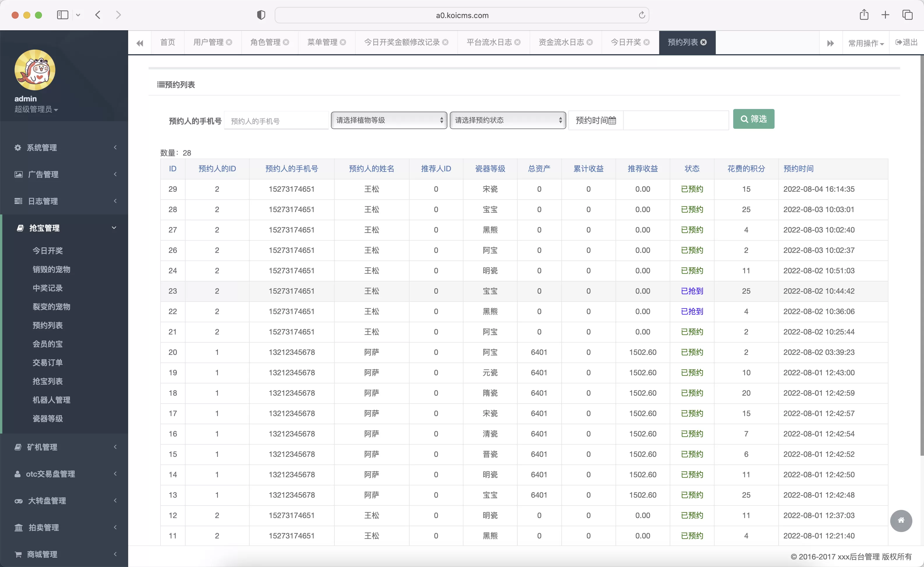Switch to the 菜单管理 tab
This screenshot has height=567, width=924.
coord(322,42)
